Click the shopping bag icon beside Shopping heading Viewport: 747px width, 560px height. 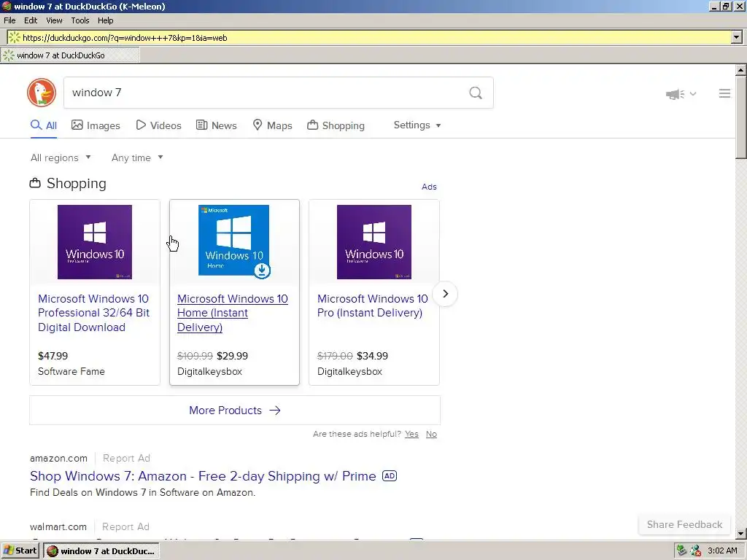tap(35, 183)
